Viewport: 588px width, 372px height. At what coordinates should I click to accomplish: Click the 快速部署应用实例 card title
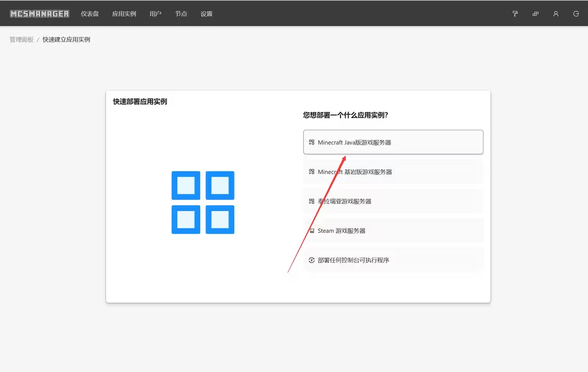pos(140,102)
